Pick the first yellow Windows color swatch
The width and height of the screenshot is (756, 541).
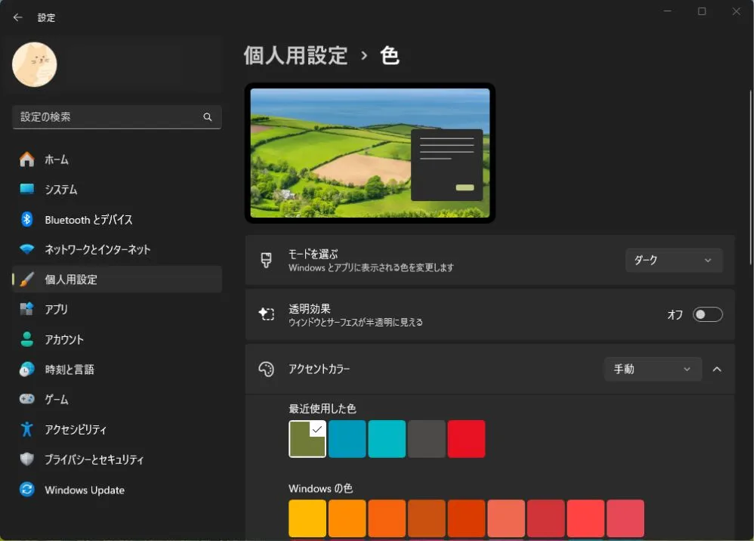tap(307, 518)
